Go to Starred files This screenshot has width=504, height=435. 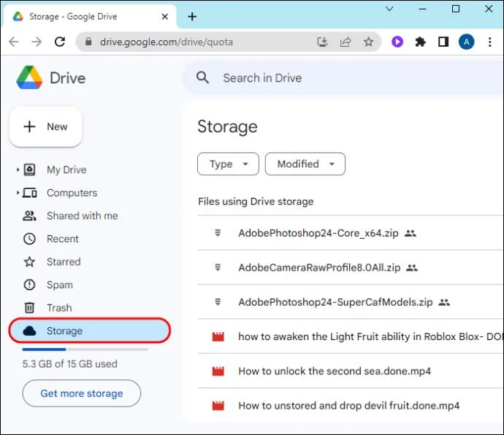tap(64, 262)
